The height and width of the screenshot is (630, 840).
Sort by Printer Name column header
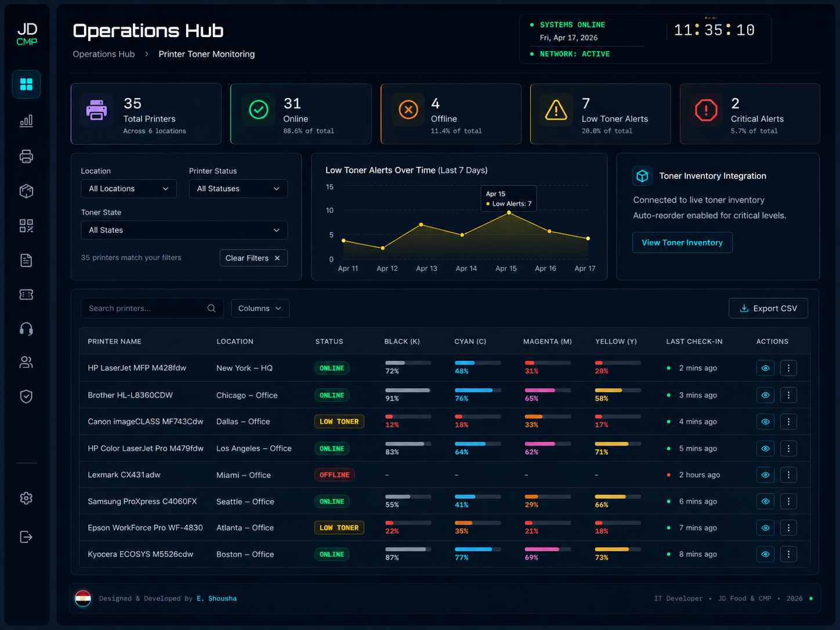114,342
